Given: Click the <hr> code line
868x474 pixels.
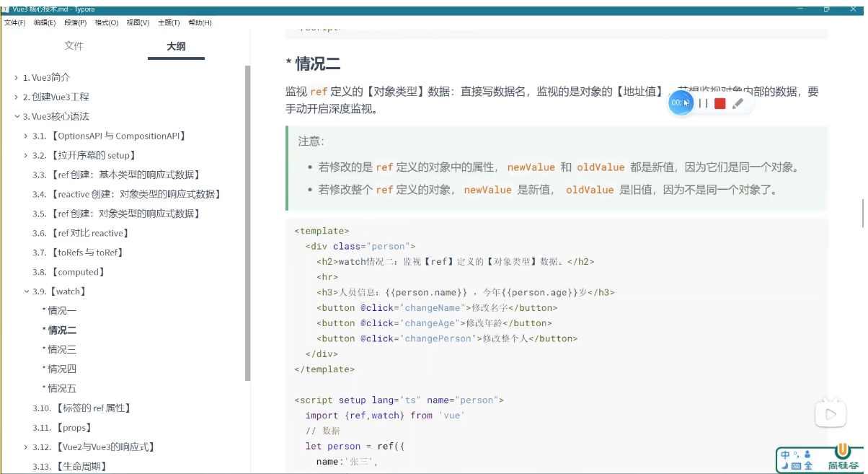Looking at the screenshot, I should pos(327,277).
